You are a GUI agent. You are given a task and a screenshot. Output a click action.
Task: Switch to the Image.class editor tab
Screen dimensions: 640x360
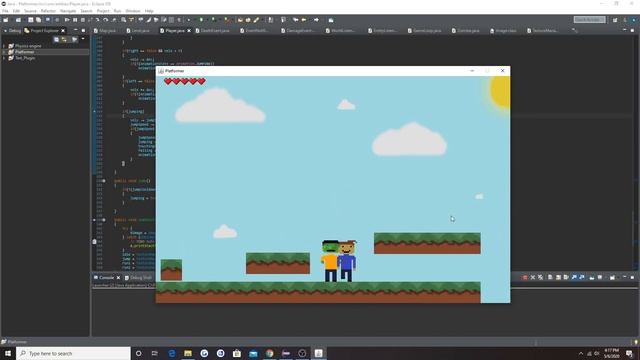(503, 31)
